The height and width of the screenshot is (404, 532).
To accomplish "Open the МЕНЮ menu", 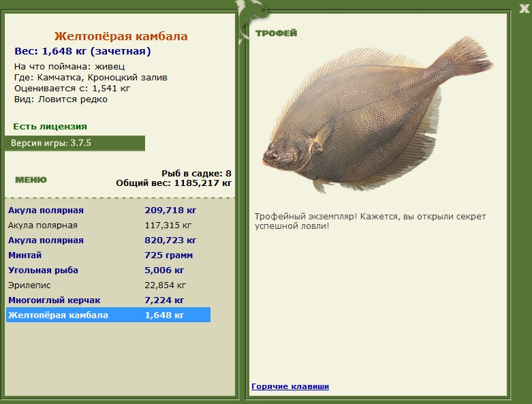I will click(x=31, y=180).
